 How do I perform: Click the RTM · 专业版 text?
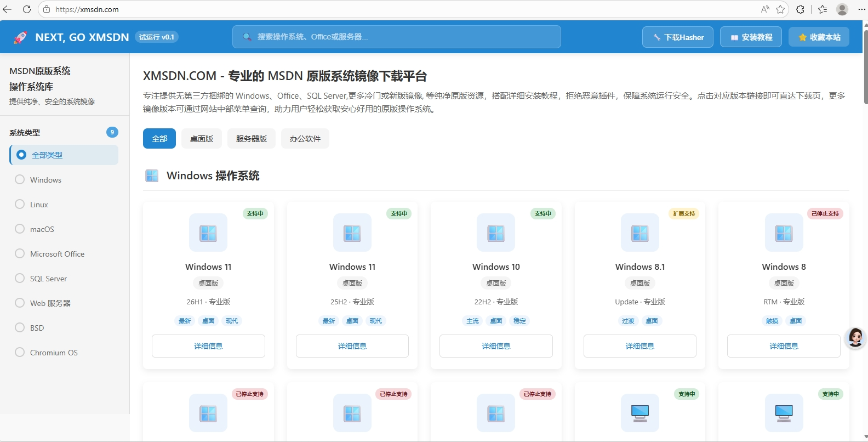pyautogui.click(x=784, y=302)
